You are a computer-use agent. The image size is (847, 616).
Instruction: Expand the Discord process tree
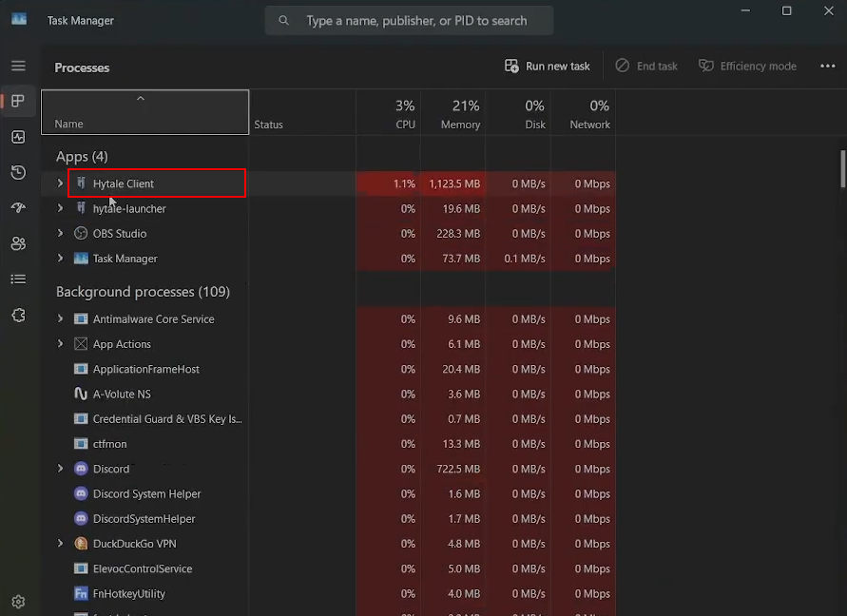(x=60, y=469)
